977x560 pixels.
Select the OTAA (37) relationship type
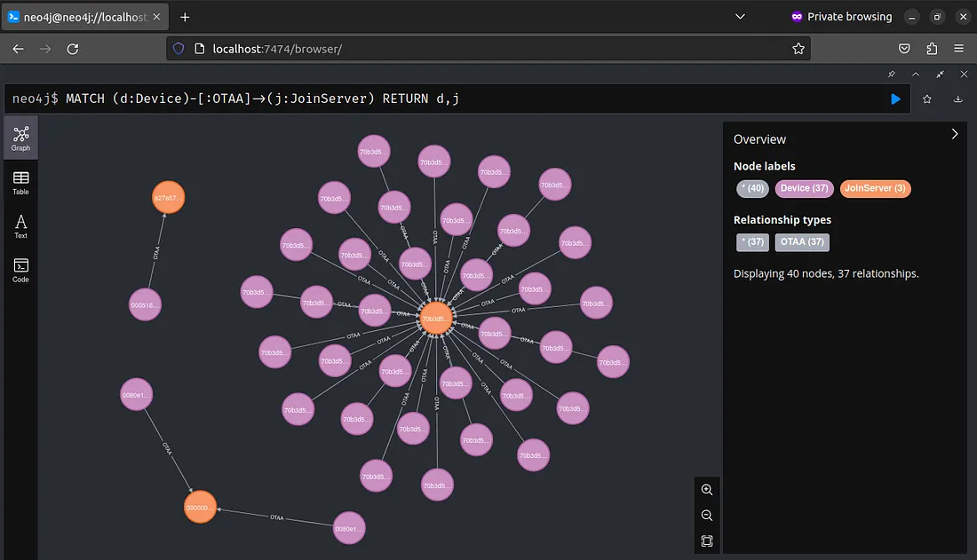(x=801, y=241)
